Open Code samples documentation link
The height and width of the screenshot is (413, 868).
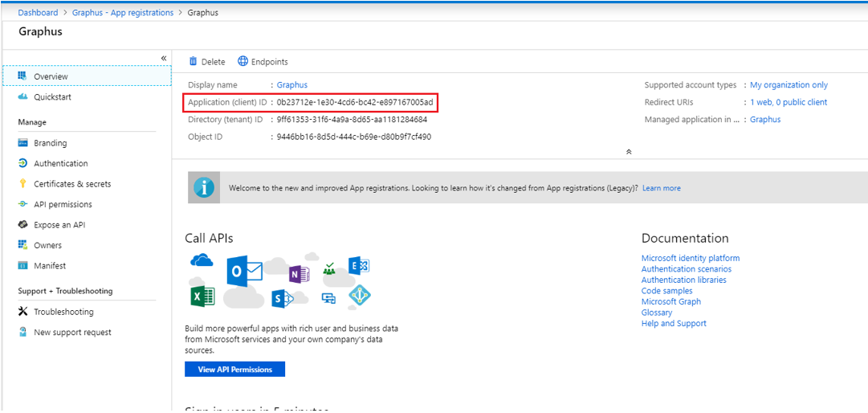point(666,291)
